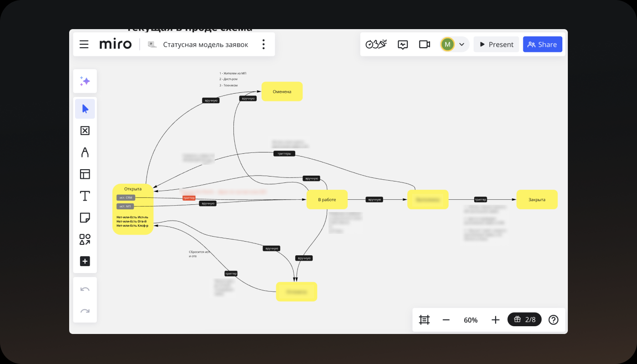This screenshot has height=364, width=637.
Task: Toggle the fit-to-frames view icon
Action: coord(424,320)
